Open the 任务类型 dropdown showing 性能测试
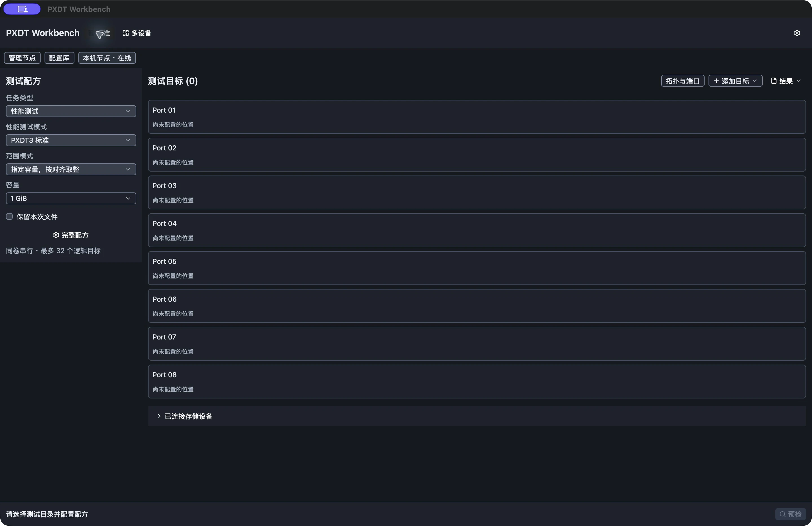The height and width of the screenshot is (526, 812). 71,111
